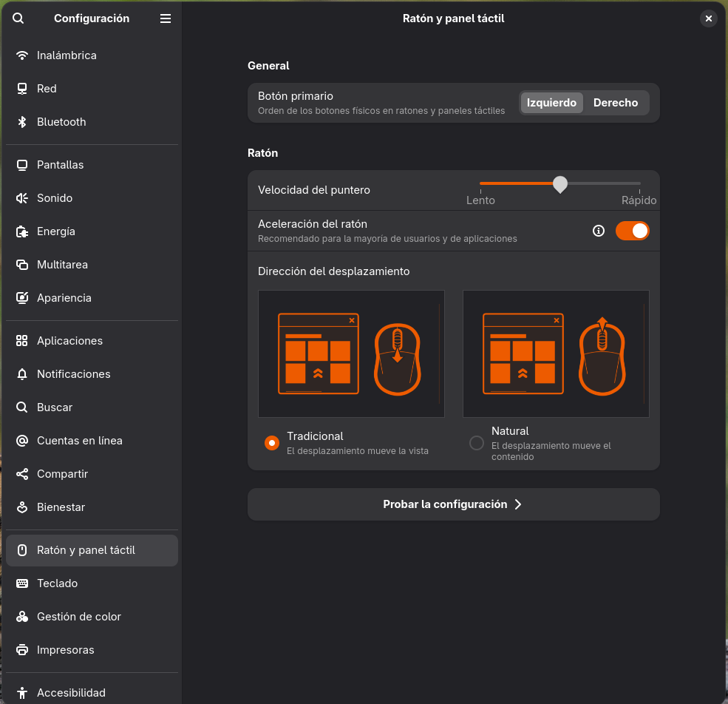The image size is (728, 704).
Task: Open Probar la configuración row
Action: pos(453,504)
